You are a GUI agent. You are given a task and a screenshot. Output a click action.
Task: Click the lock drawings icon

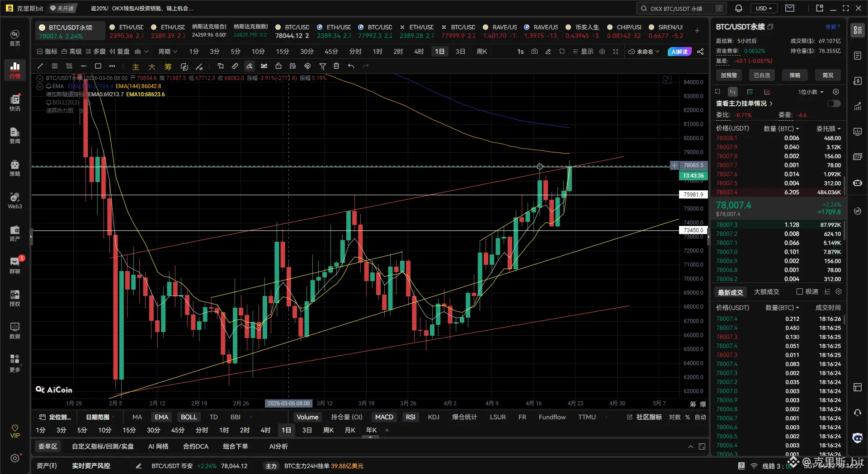(278, 66)
